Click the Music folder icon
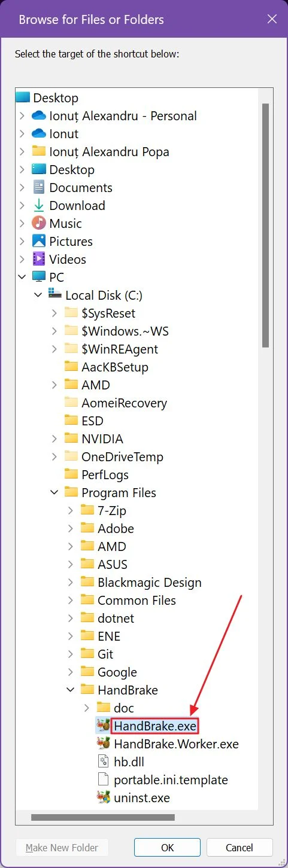This screenshot has width=288, height=868. click(39, 223)
